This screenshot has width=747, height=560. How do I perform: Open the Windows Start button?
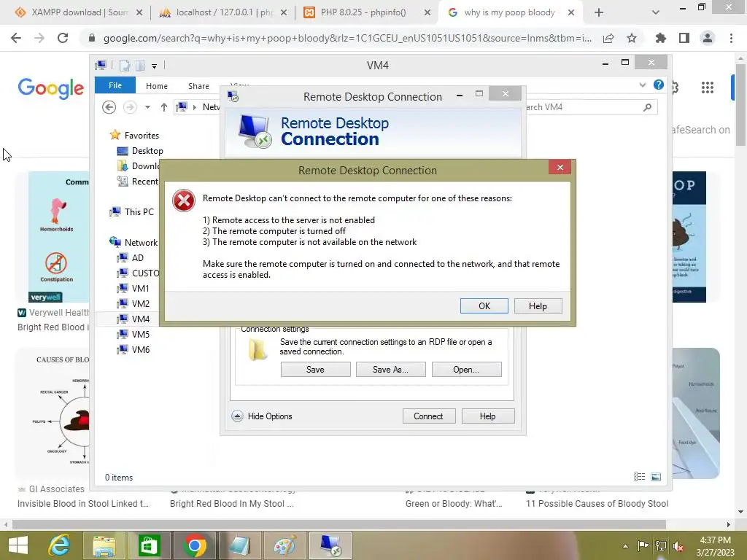pos(18,545)
